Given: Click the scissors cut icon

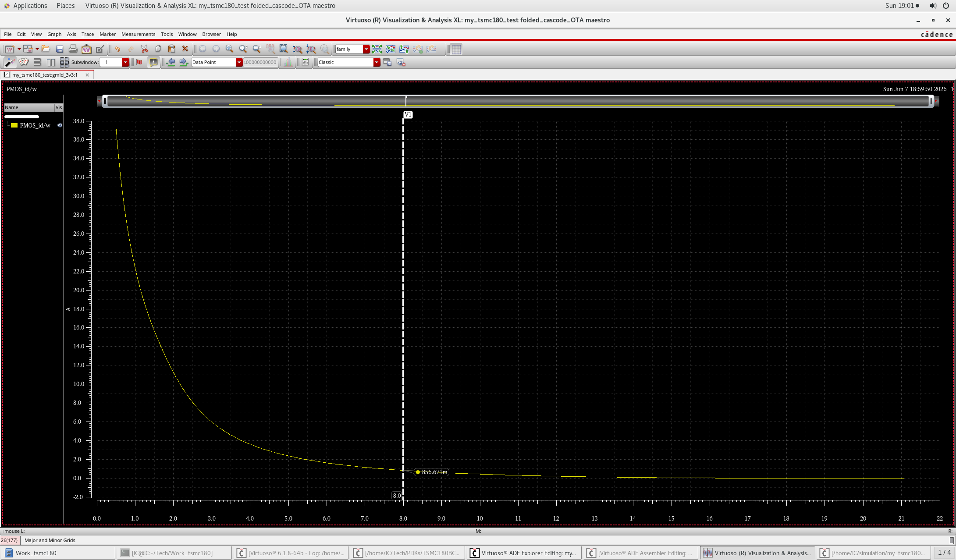Looking at the screenshot, I should pyautogui.click(x=144, y=49).
